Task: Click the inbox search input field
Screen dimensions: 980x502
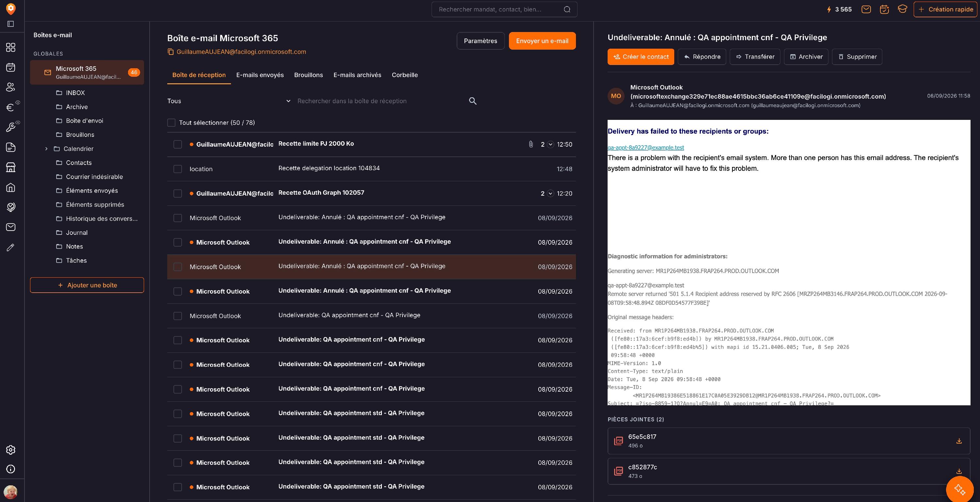Action: pyautogui.click(x=381, y=101)
